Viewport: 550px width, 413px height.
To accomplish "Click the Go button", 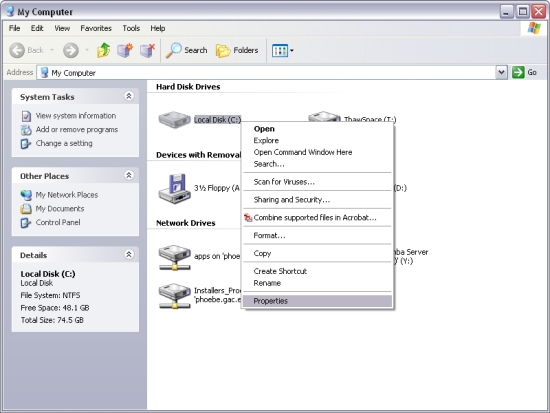I will 525,72.
